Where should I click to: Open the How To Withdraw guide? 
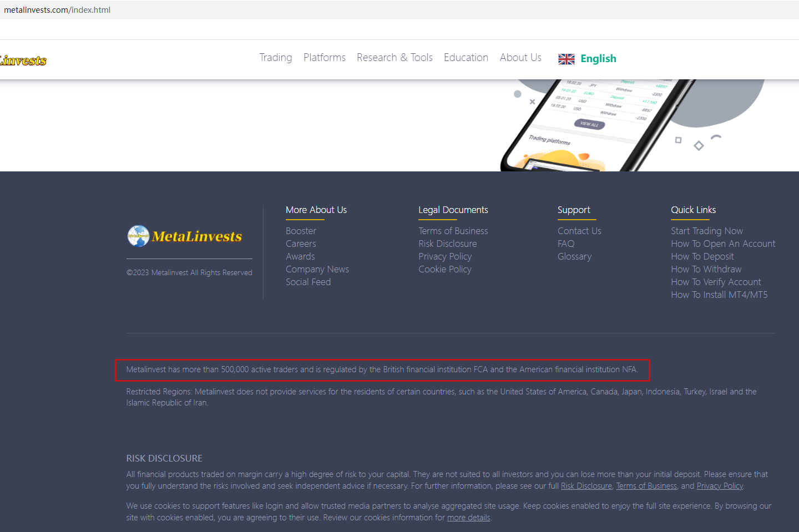click(706, 269)
